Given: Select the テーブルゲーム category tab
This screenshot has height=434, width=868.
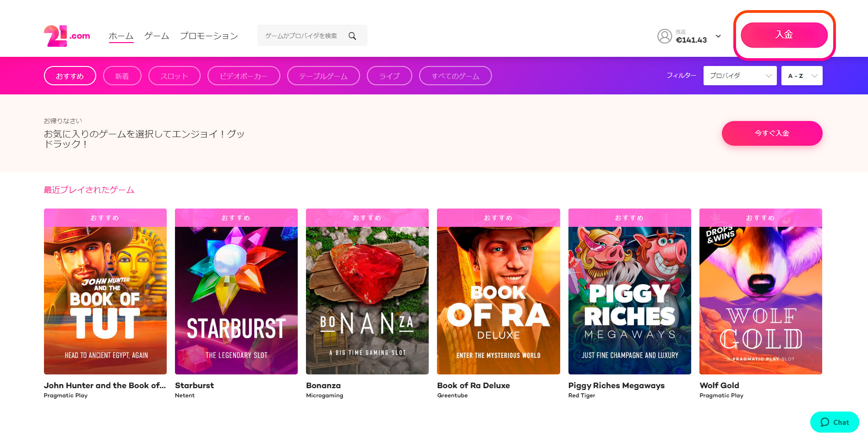Looking at the screenshot, I should click(323, 76).
